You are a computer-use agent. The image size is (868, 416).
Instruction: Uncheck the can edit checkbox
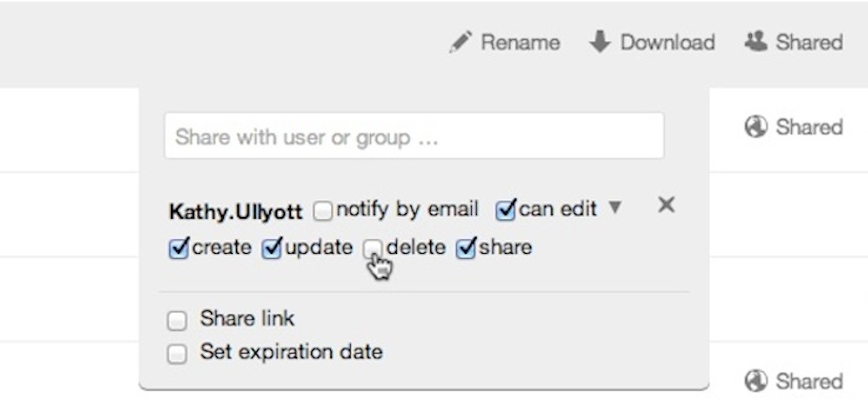(x=505, y=210)
